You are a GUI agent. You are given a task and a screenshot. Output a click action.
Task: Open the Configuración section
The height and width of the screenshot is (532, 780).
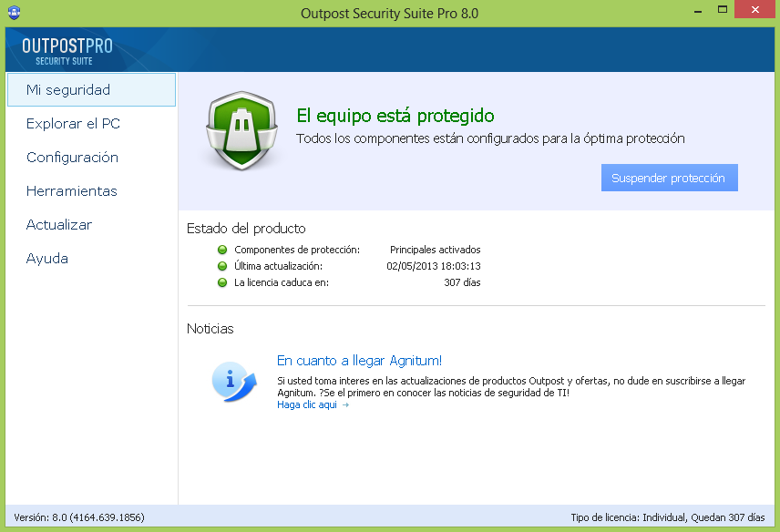[72, 157]
